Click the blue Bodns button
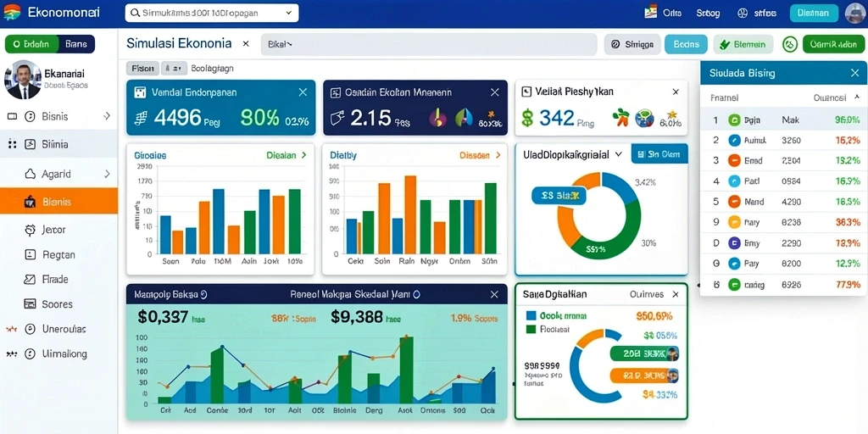Viewport: 868px width, 434px height. pos(686,44)
